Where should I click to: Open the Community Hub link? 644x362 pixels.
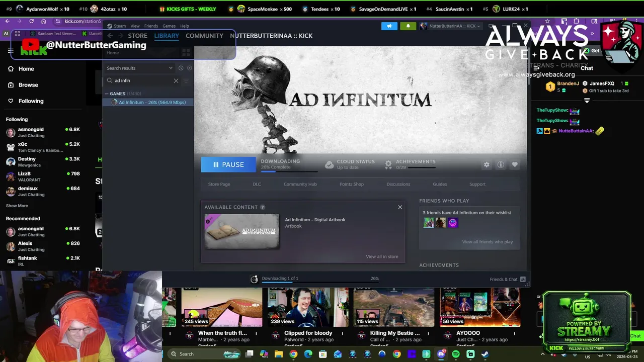300,184
